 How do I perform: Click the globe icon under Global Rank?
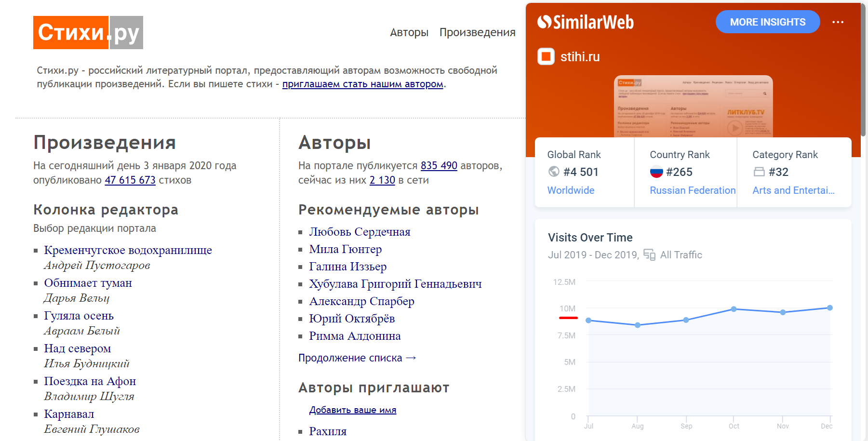(554, 172)
